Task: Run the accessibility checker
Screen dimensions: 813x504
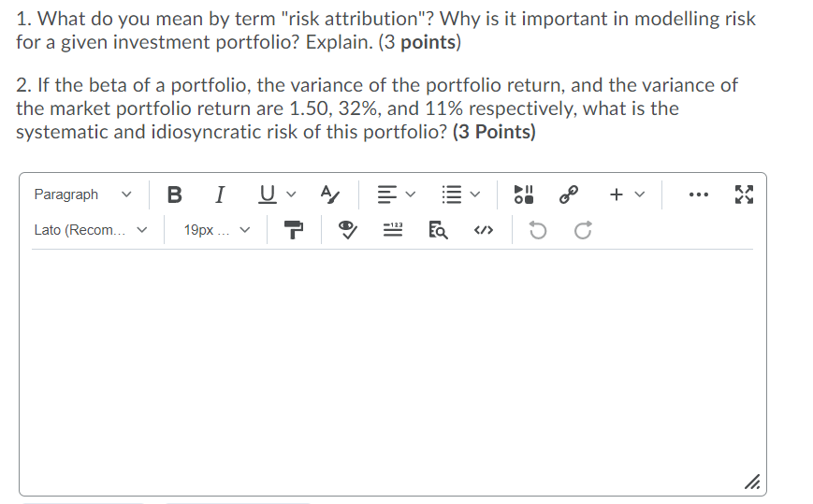Action: tap(347, 230)
